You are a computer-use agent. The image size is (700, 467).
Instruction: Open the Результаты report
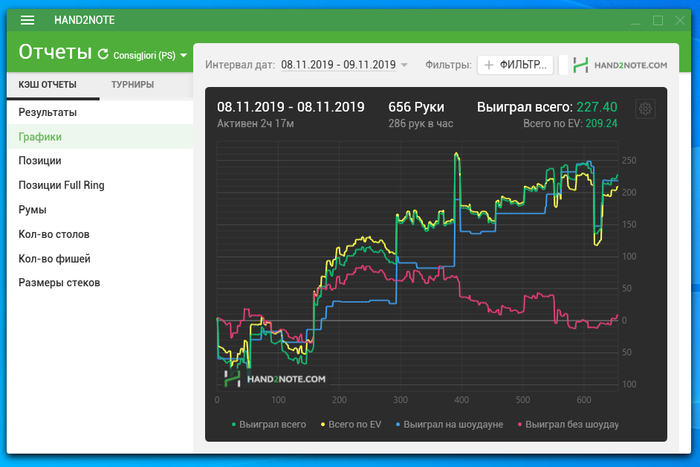point(100,113)
